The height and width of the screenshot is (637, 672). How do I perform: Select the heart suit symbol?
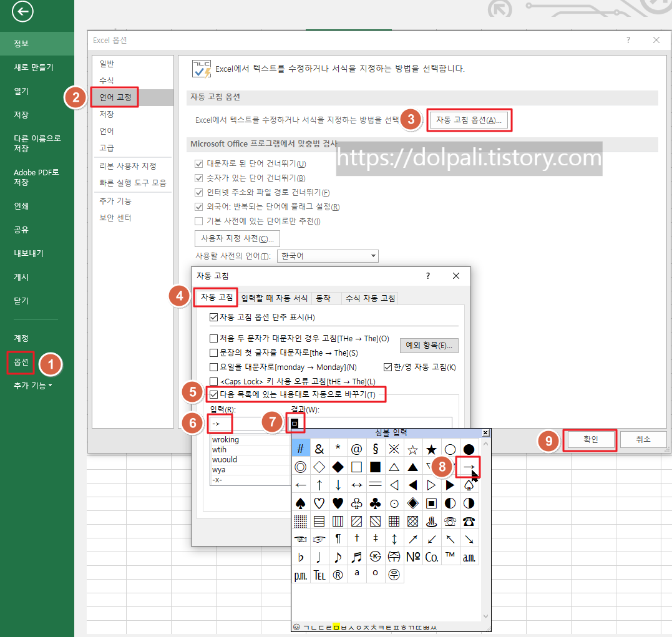click(x=338, y=503)
